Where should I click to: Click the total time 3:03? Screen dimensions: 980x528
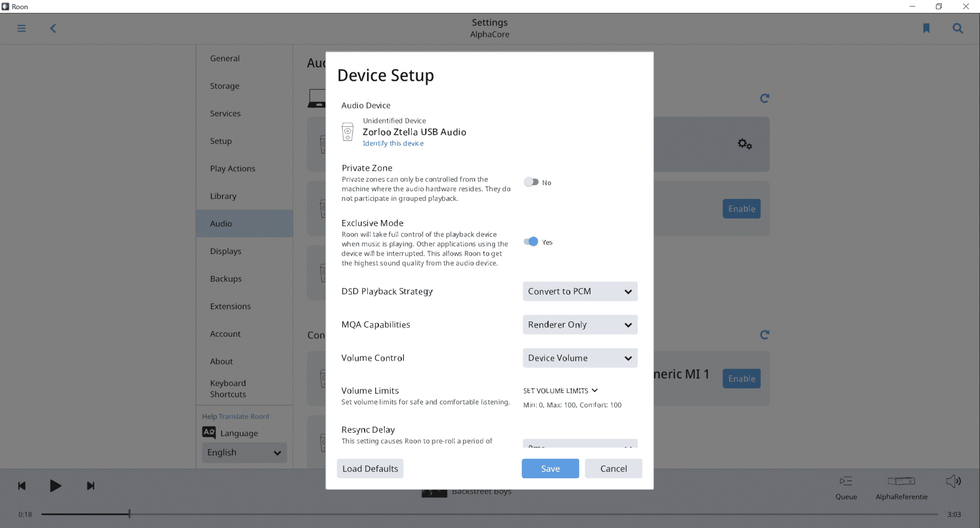(954, 515)
